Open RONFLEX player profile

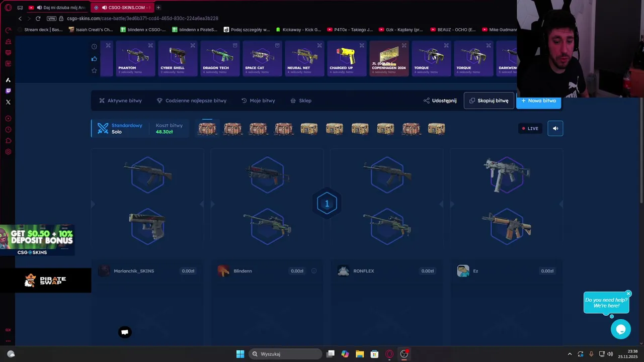pos(356,271)
